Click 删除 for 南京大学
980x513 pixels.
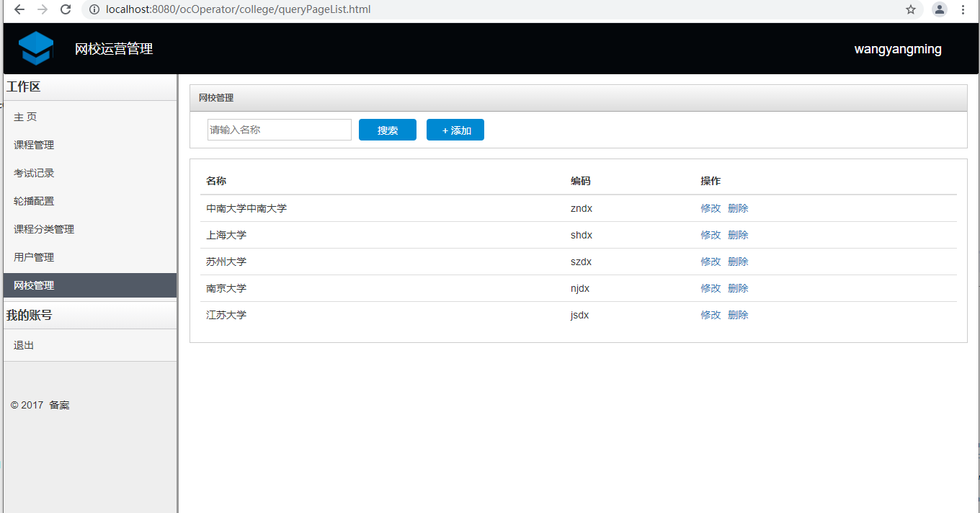(738, 288)
